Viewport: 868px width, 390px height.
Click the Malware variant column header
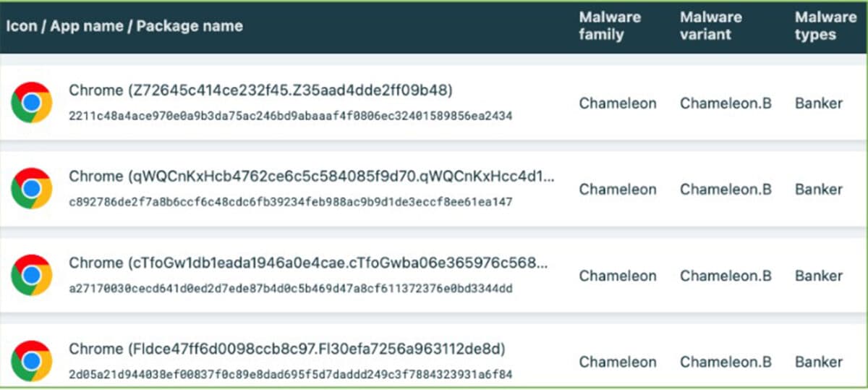[x=711, y=26]
